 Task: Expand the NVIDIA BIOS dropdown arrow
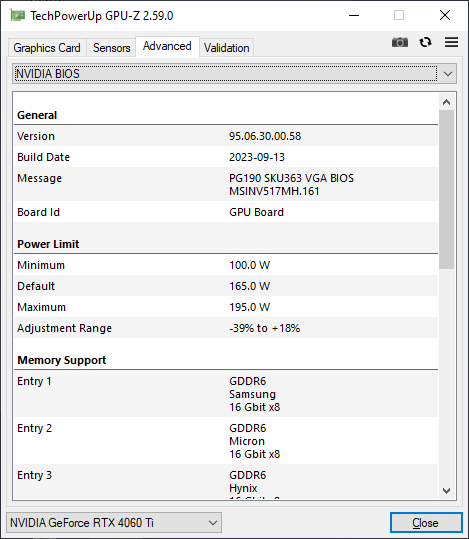[448, 74]
